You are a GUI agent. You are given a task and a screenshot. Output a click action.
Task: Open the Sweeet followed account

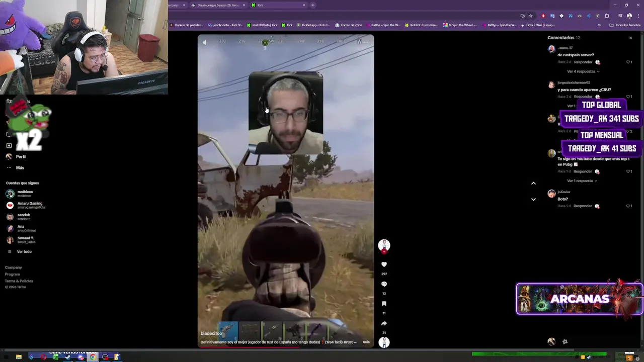pos(20,240)
